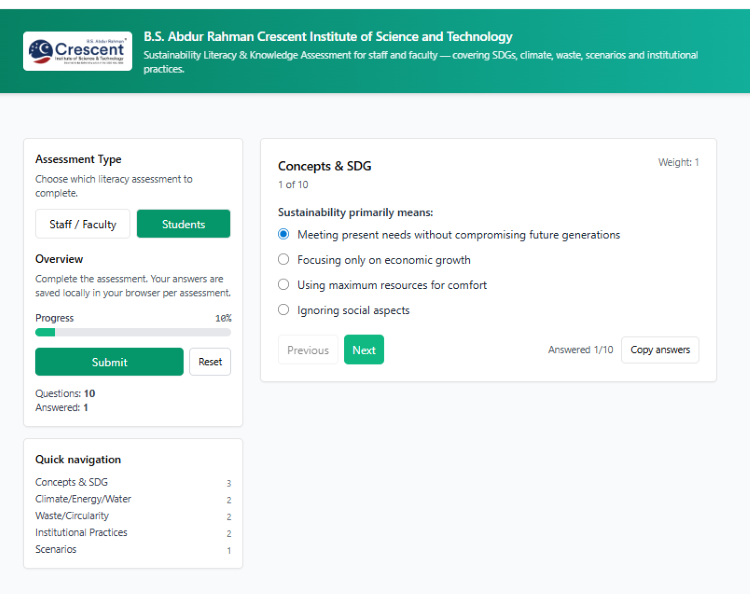
Task: Click the Previous question button
Action: (x=308, y=350)
